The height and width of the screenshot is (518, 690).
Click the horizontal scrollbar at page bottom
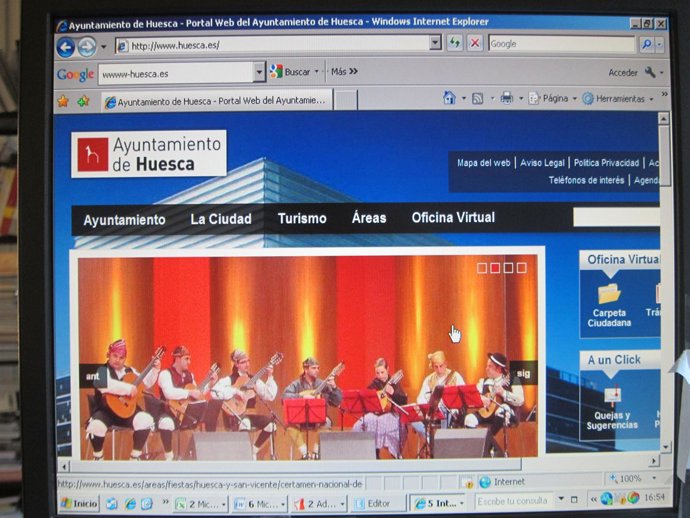coord(350,466)
